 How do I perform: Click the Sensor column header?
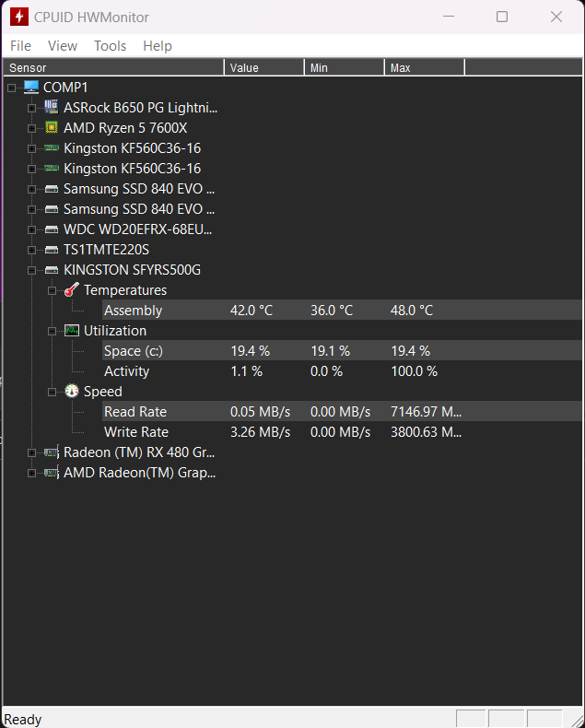(113, 68)
